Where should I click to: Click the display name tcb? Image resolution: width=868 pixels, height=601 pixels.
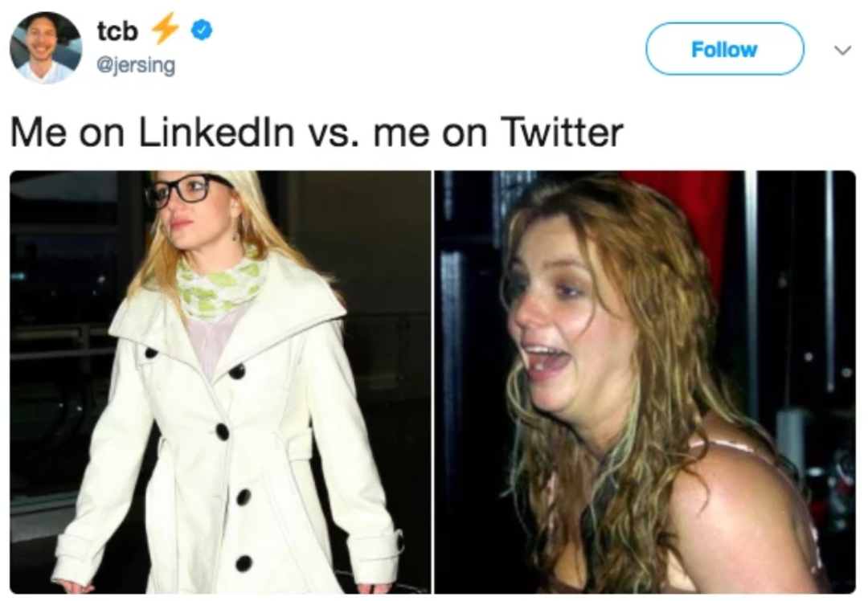tap(117, 31)
